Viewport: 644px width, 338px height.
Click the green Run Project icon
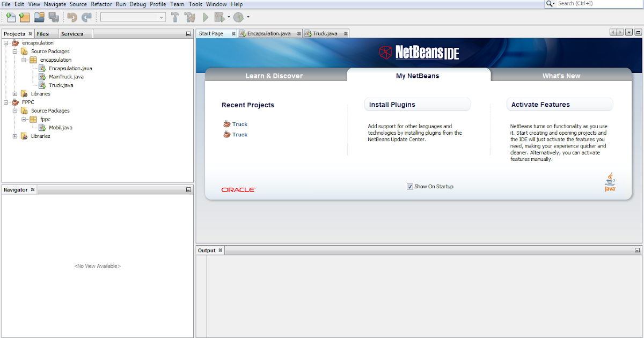(206, 17)
